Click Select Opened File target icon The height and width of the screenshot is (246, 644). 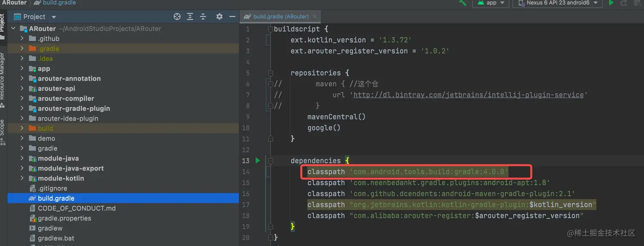click(177, 17)
